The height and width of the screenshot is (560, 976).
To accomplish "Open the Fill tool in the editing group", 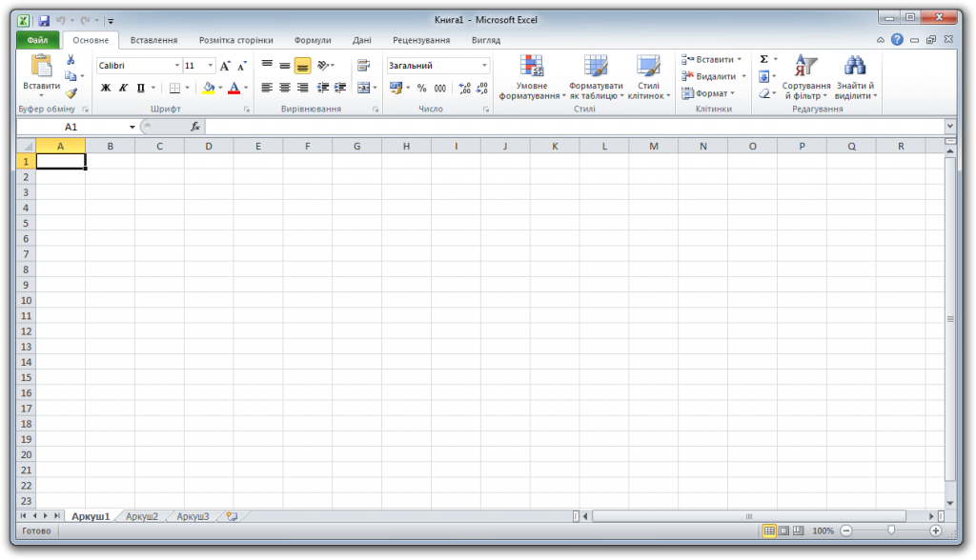I will click(764, 76).
